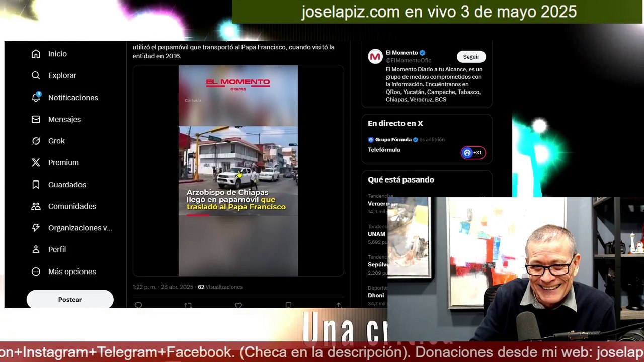
Task: Click the Qué está pasando heading
Action: tap(401, 179)
